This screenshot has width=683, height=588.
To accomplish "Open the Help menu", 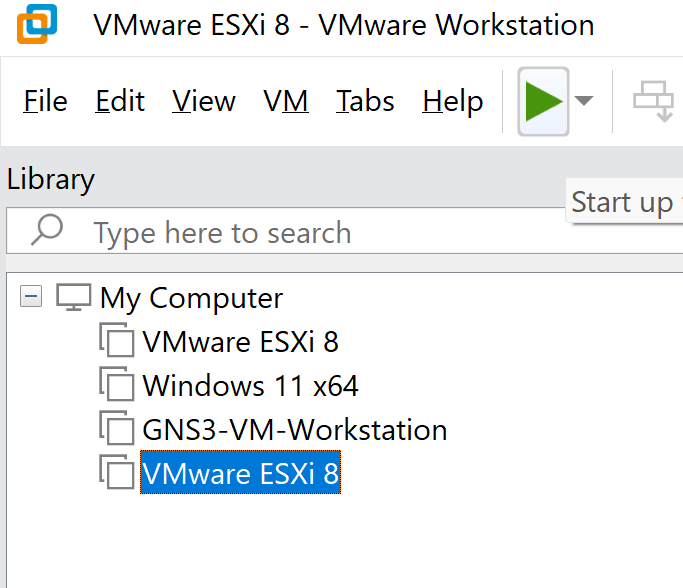I will click(452, 101).
